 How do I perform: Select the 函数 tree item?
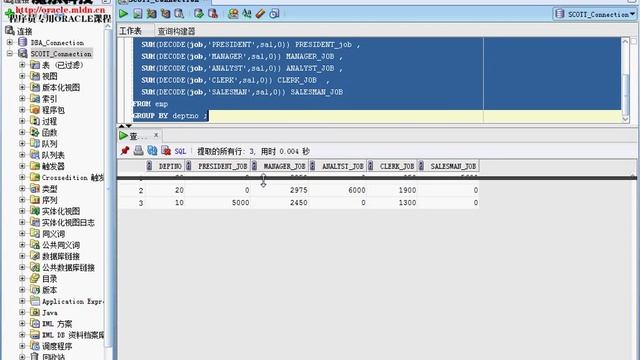[49, 133]
